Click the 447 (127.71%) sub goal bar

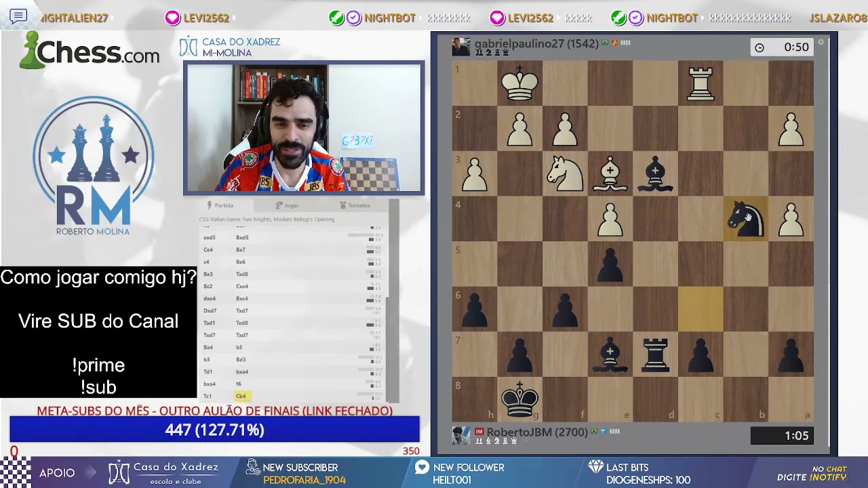[x=214, y=430]
